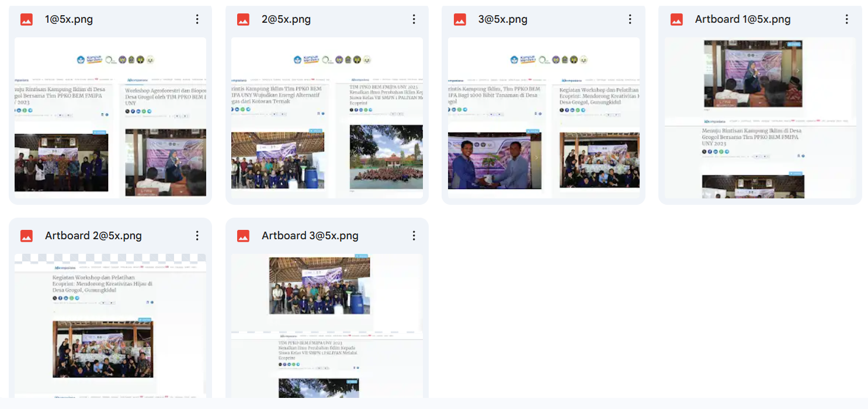Select the 2@5x.png preview thumbnail
This screenshot has width=868, height=409.
pos(327,118)
